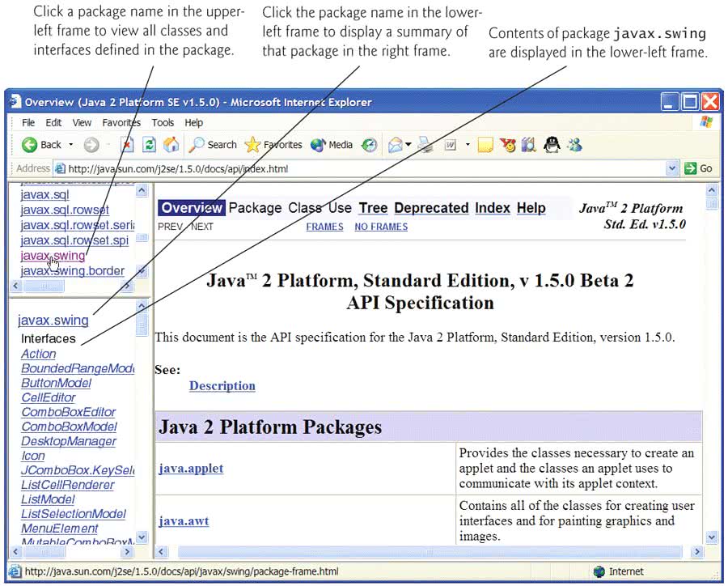Select the Overview tab in the API navigation bar
The height and width of the screenshot is (586, 728).
192,208
